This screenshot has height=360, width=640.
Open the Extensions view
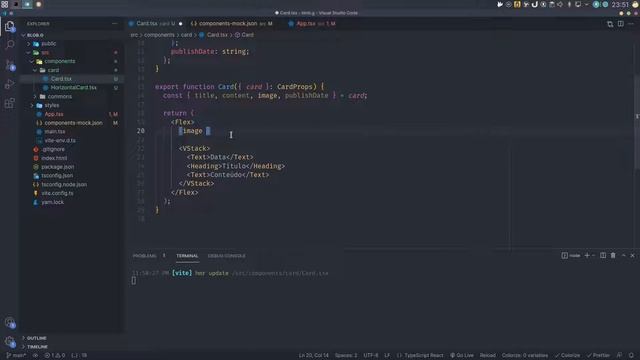[x=10, y=103]
